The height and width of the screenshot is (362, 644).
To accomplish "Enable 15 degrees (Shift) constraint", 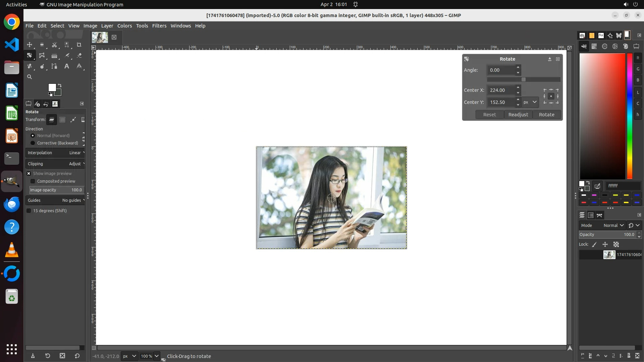I will [29, 210].
